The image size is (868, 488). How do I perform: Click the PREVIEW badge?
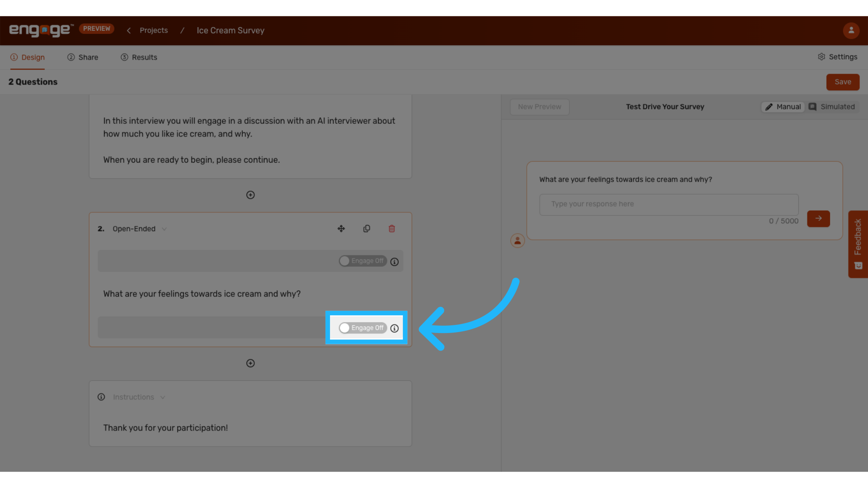pyautogui.click(x=97, y=28)
